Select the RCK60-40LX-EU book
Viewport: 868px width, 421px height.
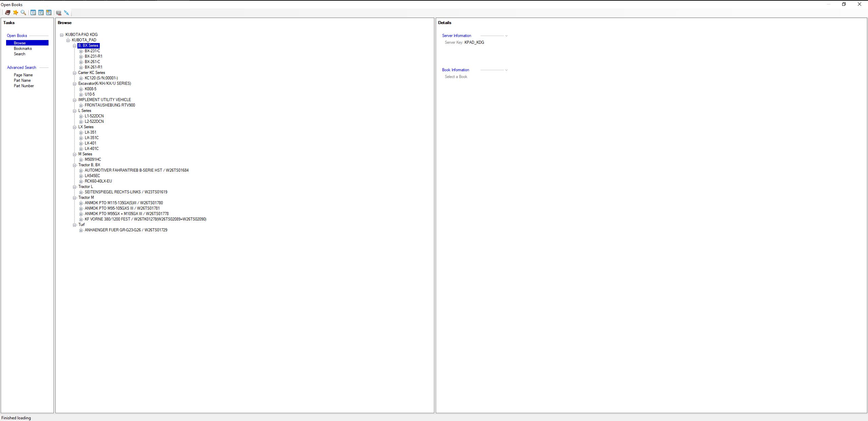98,181
